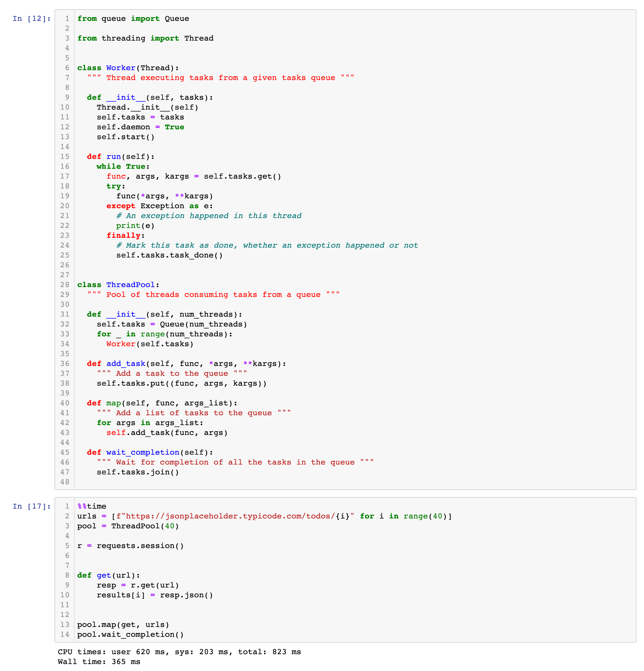Place cursor on self.start() line
Screen dimensions: 644x671
(125, 137)
